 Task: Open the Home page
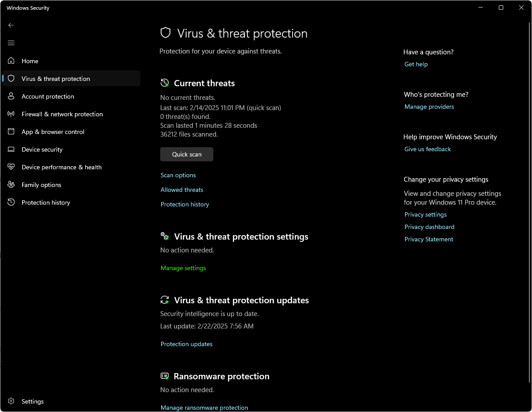tap(71, 61)
